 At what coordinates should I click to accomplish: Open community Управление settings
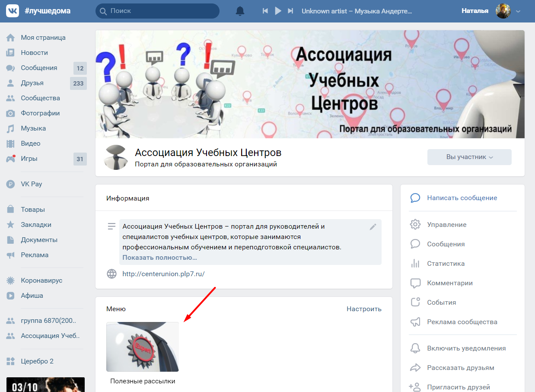[x=447, y=225]
